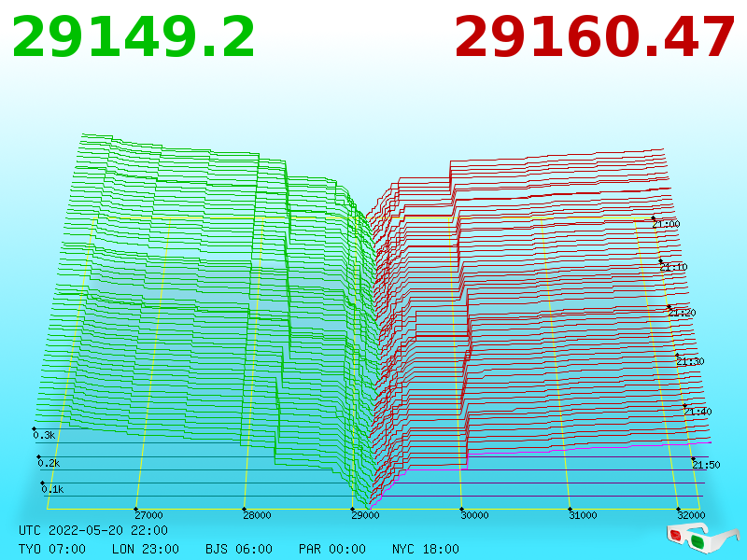Image resolution: width=747 pixels, height=560 pixels.
Task: Click the 21:00 time axis marker
Action: (x=666, y=224)
